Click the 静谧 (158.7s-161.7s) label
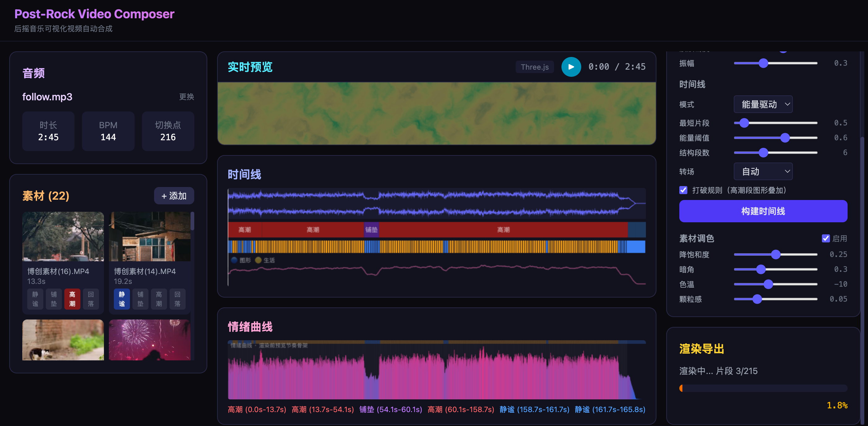This screenshot has width=868, height=426. [x=535, y=409]
